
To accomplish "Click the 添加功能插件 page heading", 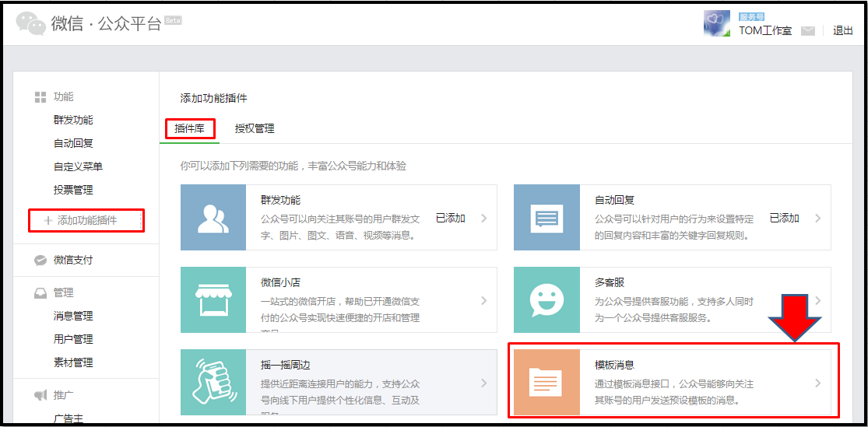I will (213, 99).
